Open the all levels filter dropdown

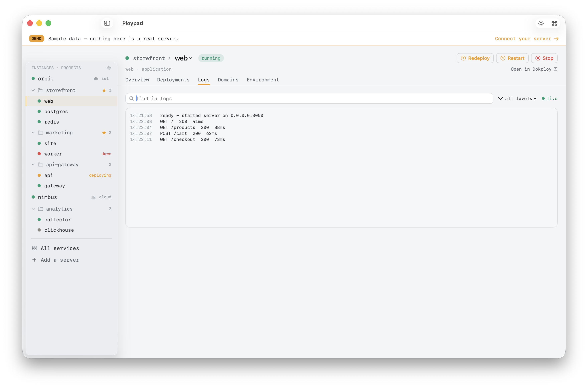pyautogui.click(x=521, y=98)
